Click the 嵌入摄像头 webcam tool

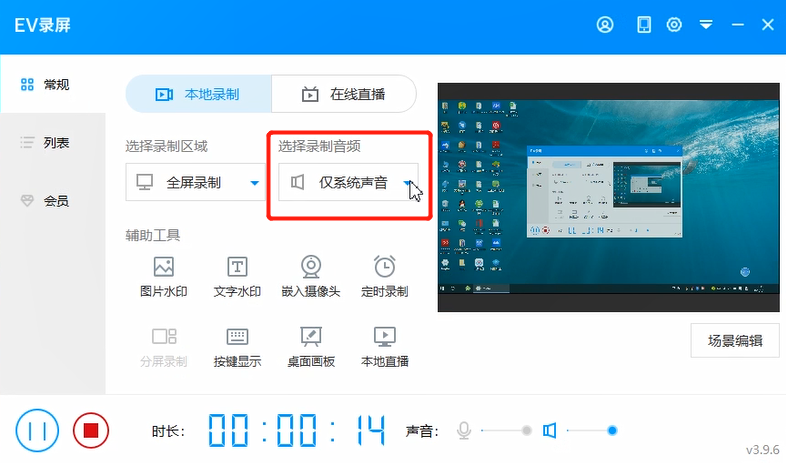click(311, 277)
